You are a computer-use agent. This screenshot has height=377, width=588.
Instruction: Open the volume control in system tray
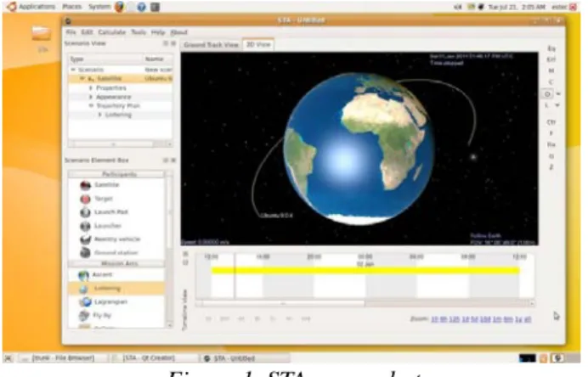[458, 7]
